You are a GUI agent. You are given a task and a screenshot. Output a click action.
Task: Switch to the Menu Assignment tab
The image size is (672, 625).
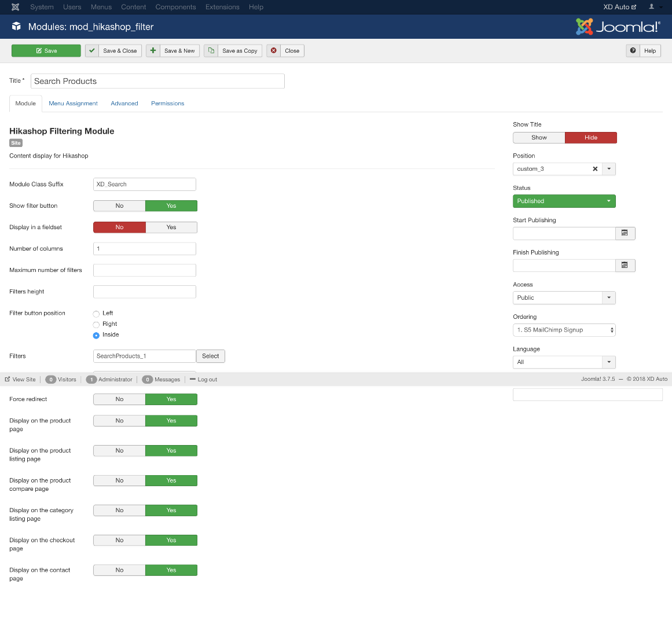click(x=73, y=104)
